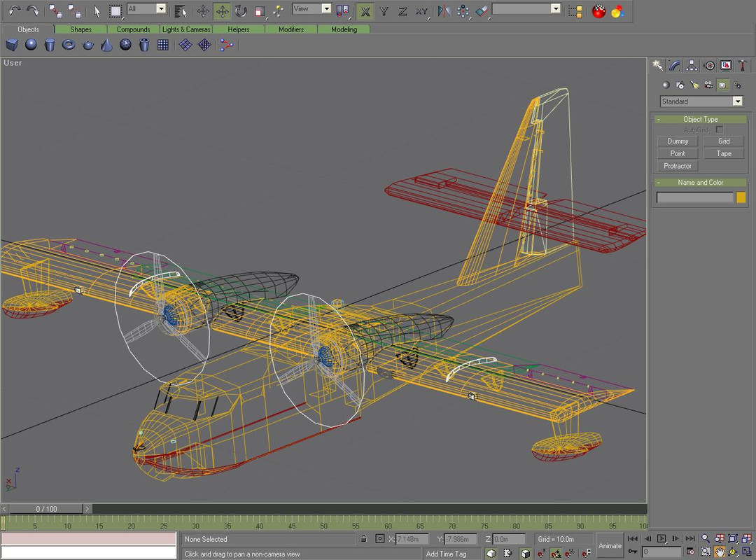Switch to the Compounds tab
This screenshot has height=560, width=756.
pos(133,29)
